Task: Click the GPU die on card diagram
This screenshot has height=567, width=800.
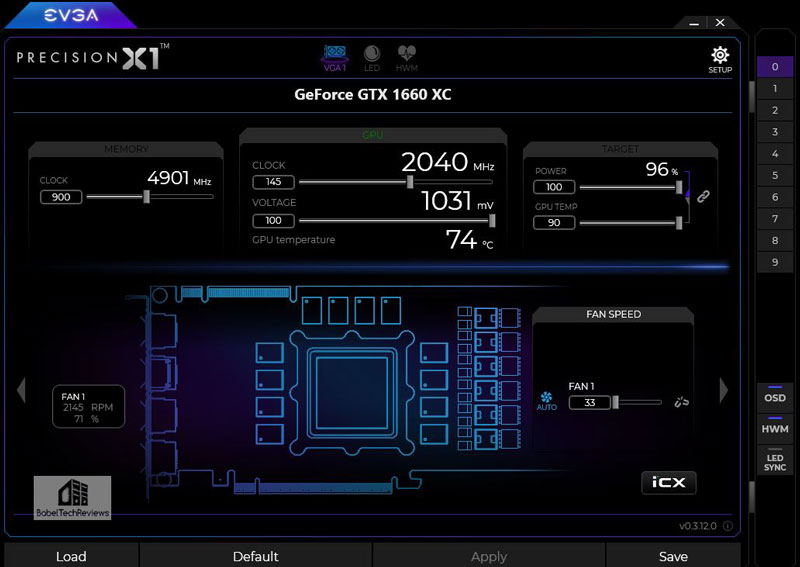Action: (352, 392)
